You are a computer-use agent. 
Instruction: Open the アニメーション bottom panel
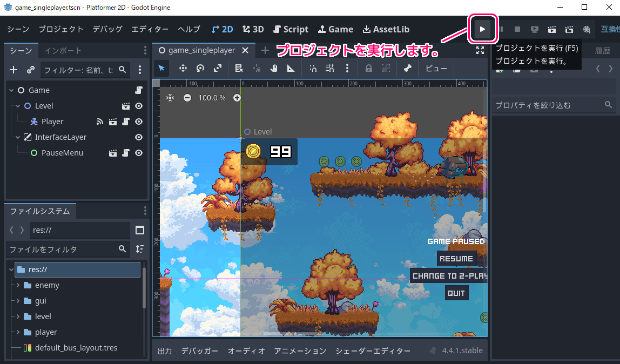click(x=300, y=351)
